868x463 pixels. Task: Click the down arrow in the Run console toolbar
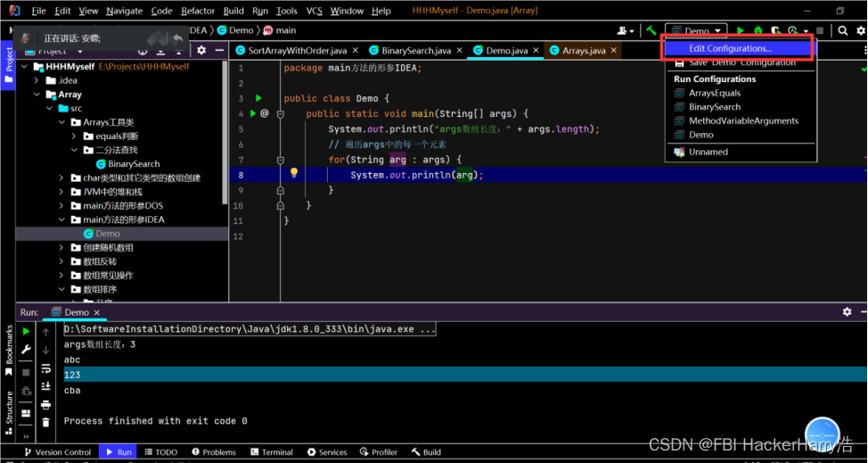coord(46,350)
